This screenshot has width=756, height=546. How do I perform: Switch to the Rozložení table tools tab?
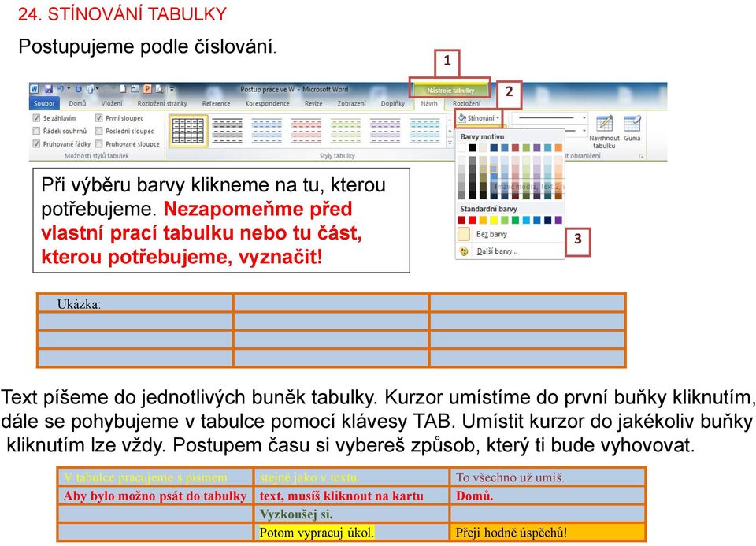[466, 104]
